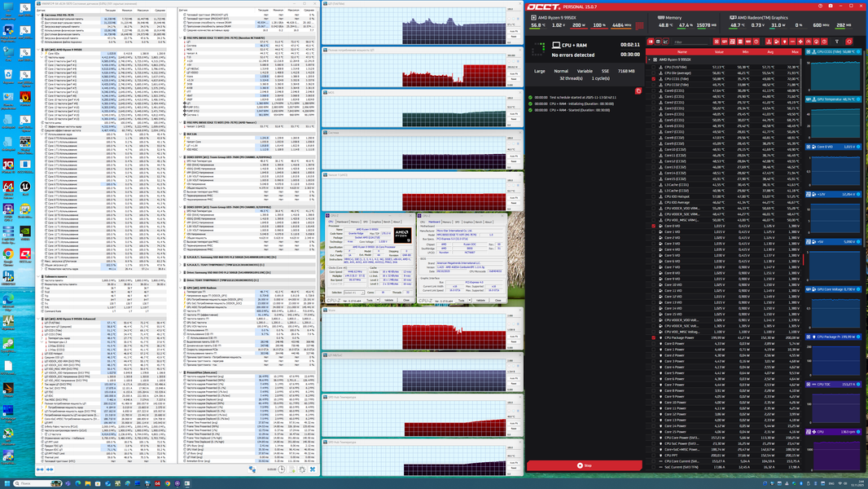Click HWiNFO expand-right double arrow icon
The image size is (868, 489).
[x=50, y=469]
